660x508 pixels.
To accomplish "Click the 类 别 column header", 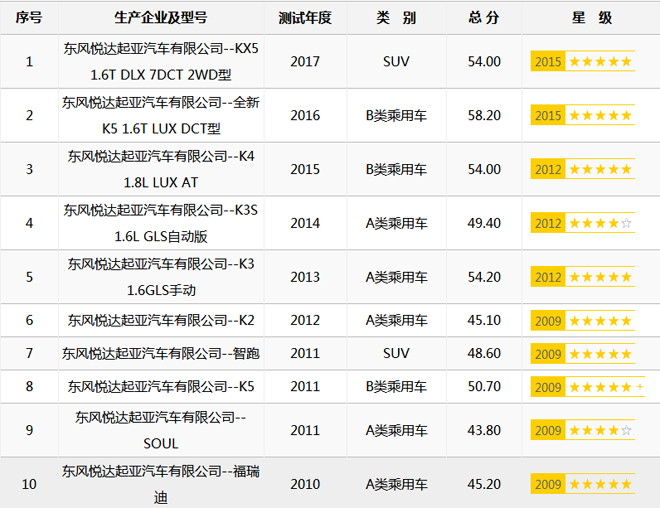I will (x=396, y=18).
